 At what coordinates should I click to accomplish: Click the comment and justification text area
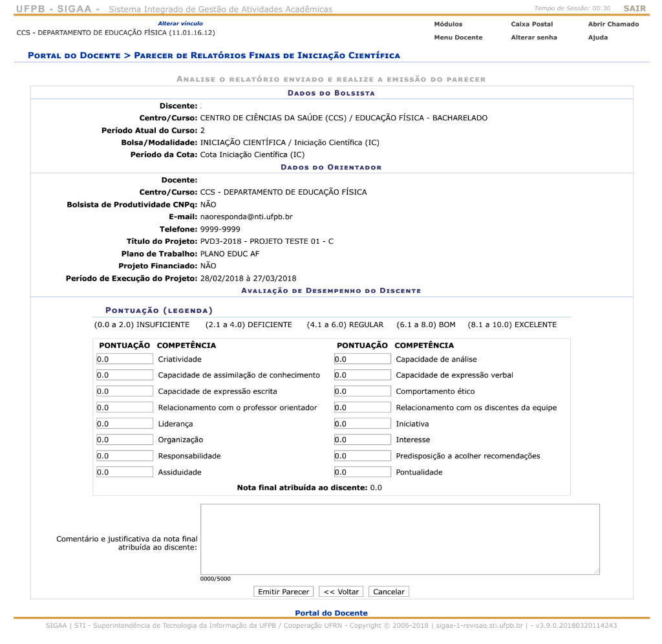click(400, 539)
